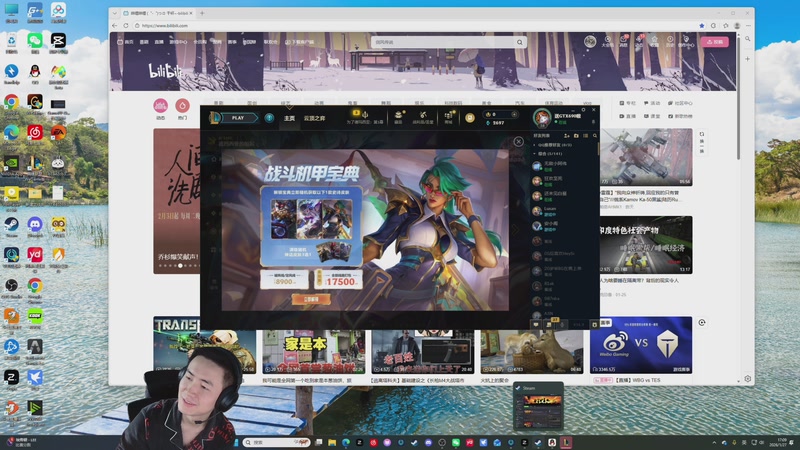The height and width of the screenshot is (450, 800).
Task: Select friend Lusan in friends list
Action: click(x=563, y=211)
